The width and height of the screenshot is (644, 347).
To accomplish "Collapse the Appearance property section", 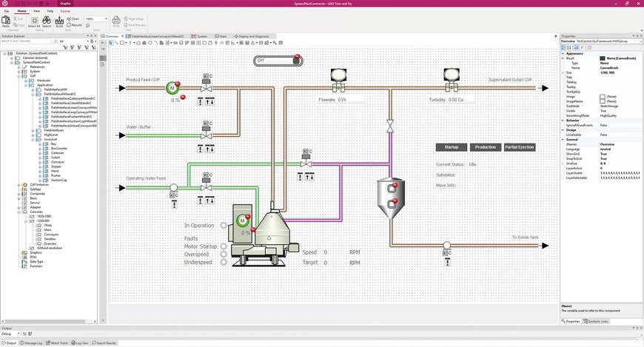I will click(x=563, y=53).
